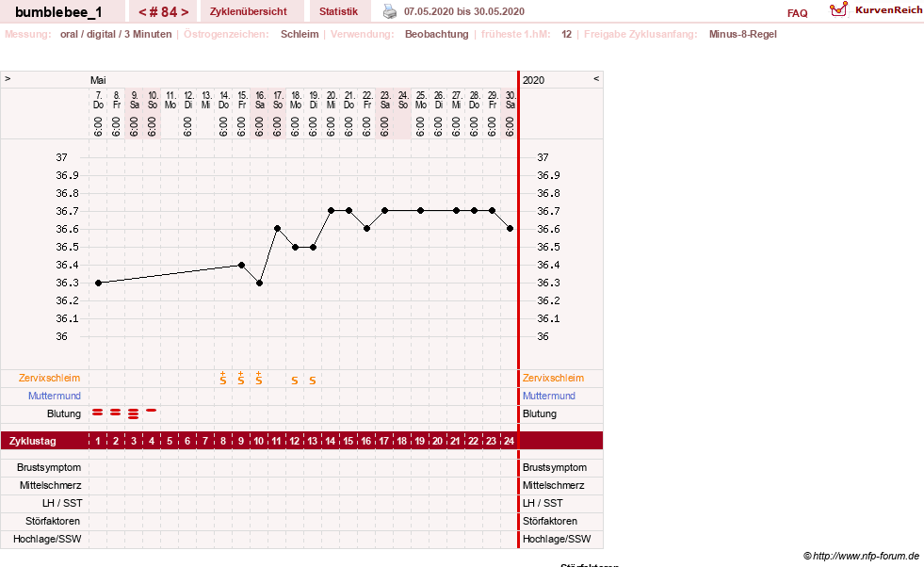Click the left LH / SST row label

62,503
